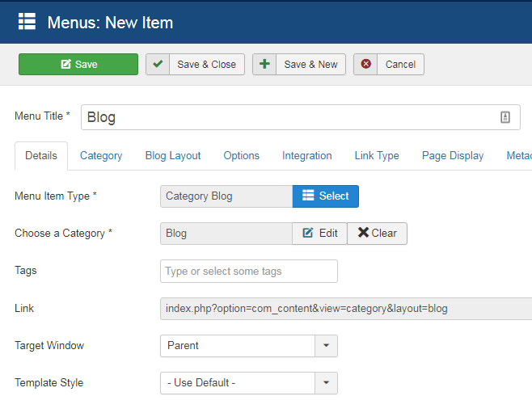Click the Target Window label
Screen dimensions: 532x413
click(49, 346)
